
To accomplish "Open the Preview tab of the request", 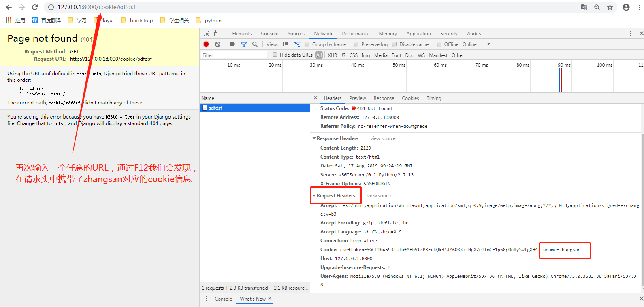I will [358, 98].
